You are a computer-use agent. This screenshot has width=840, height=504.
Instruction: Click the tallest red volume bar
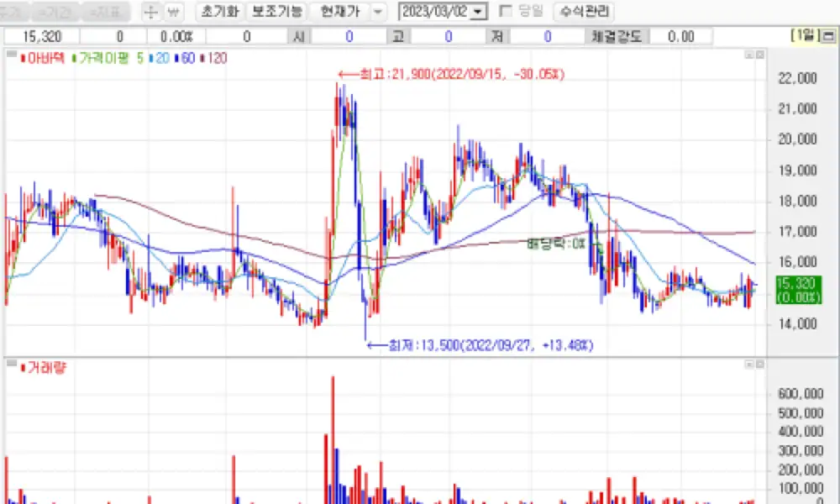[x=333, y=439]
